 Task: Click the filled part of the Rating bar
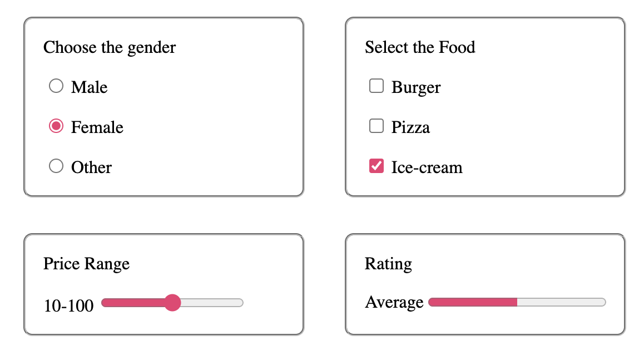tap(473, 302)
